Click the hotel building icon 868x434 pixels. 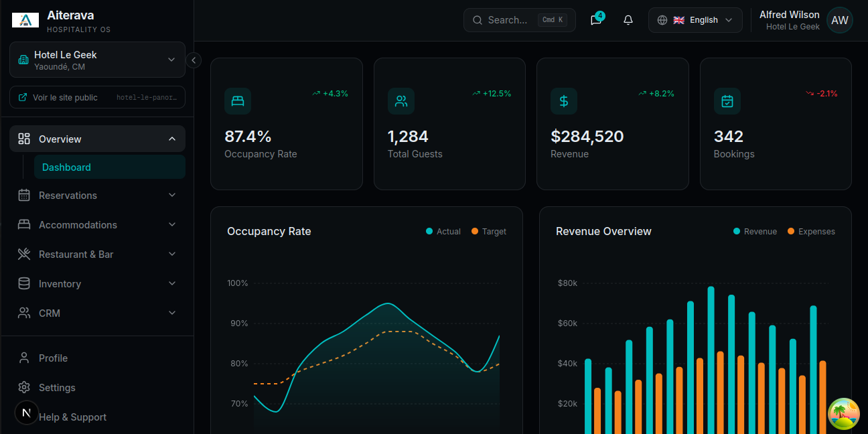[x=23, y=60]
